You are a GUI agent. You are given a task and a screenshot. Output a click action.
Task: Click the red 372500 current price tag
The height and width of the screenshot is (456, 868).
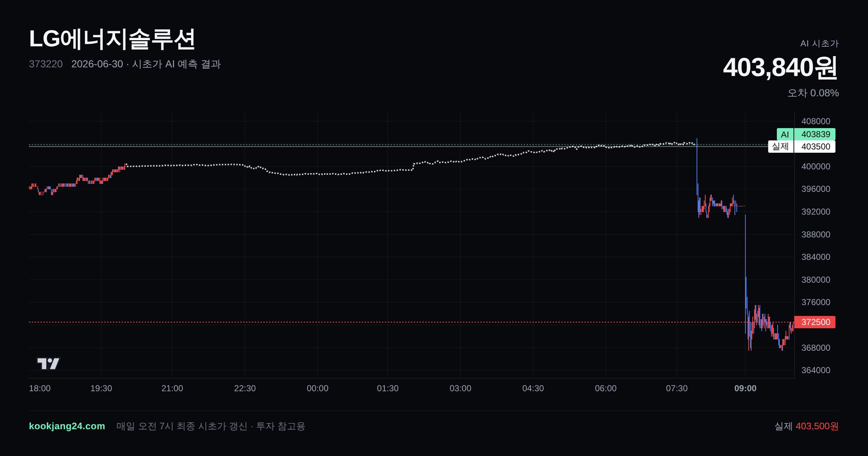(815, 322)
